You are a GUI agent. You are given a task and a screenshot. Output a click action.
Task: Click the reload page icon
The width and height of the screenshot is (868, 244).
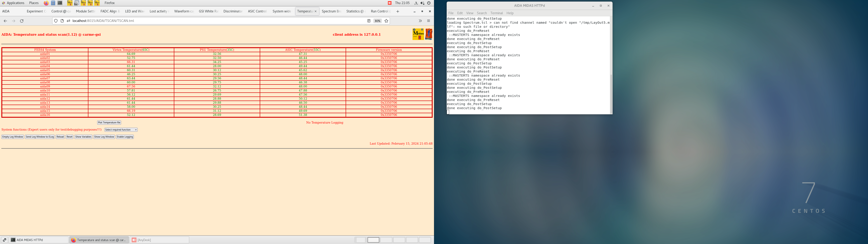[22, 21]
